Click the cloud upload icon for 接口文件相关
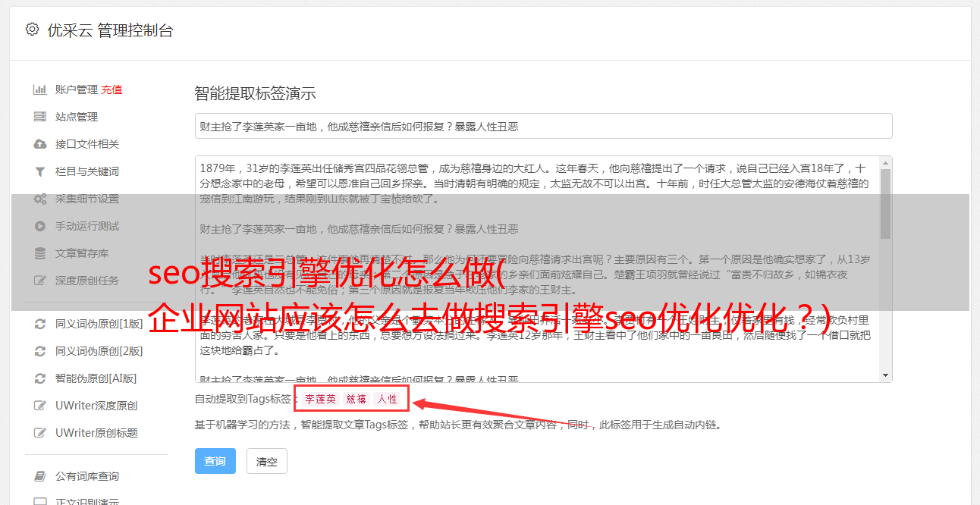 [40, 144]
